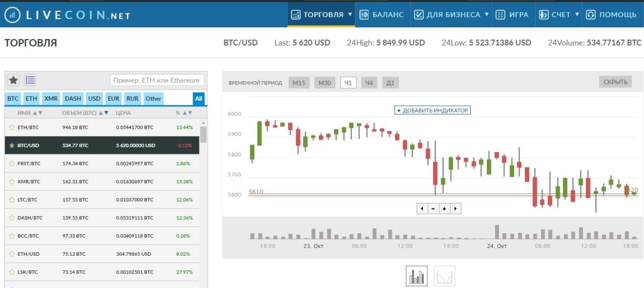Pan chart right with arrow button
This screenshot has width=644, height=288.
pos(456,208)
